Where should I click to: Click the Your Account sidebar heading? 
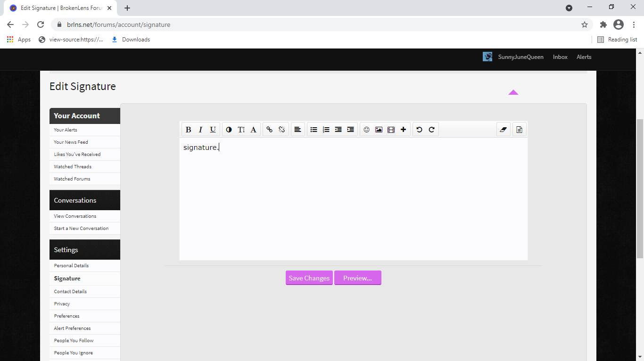tap(85, 116)
